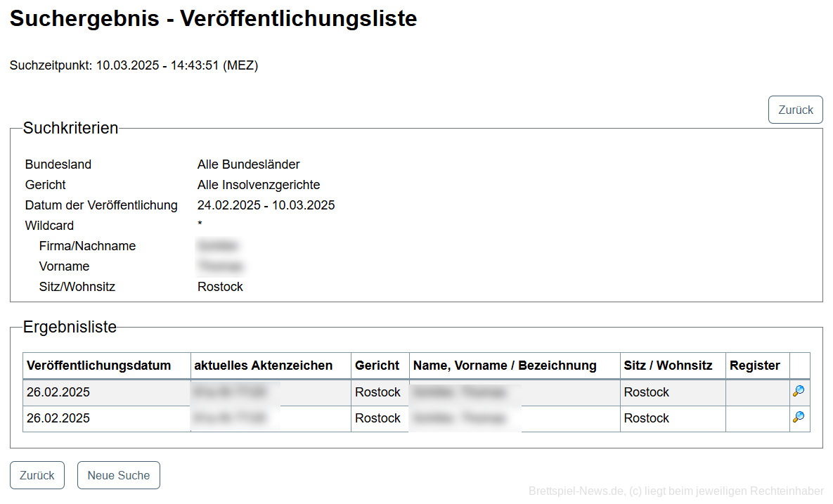
Task: Click the Zurück button above Suchkriterien
Action: tap(795, 110)
